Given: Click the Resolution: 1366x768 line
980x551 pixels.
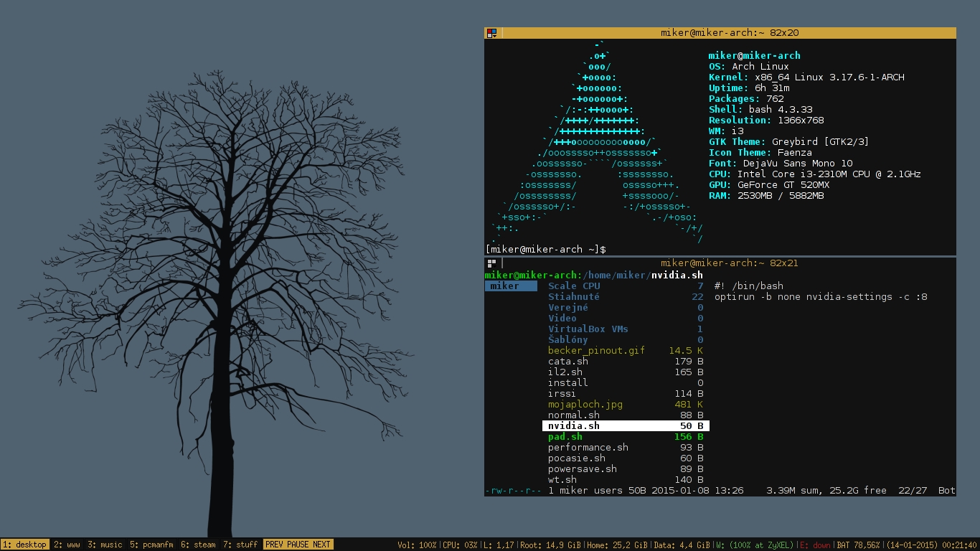Looking at the screenshot, I should point(766,121).
